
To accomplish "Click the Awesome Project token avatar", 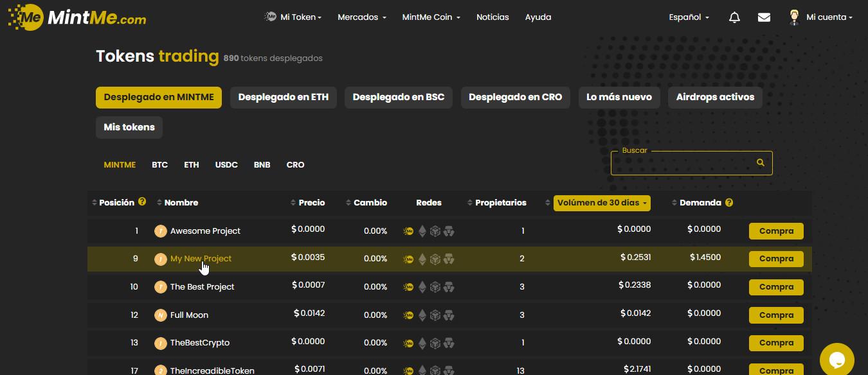I will tap(161, 231).
